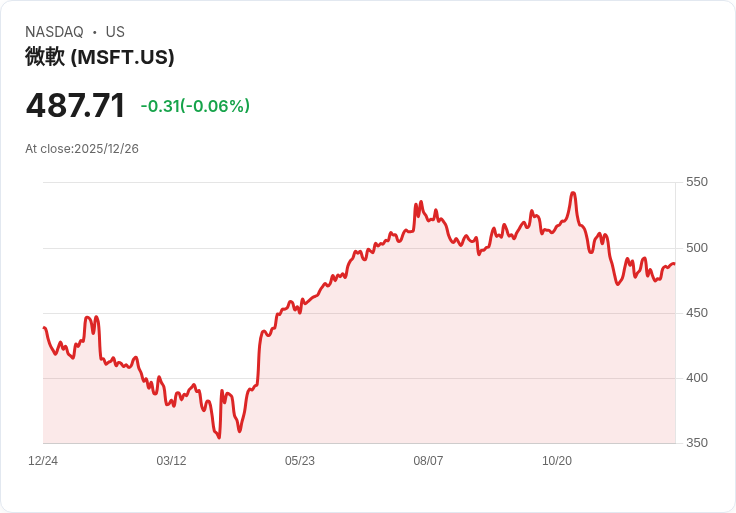This screenshot has width=736, height=513.
Task: Click the 03/12 date on x-axis
Action: [x=171, y=461]
